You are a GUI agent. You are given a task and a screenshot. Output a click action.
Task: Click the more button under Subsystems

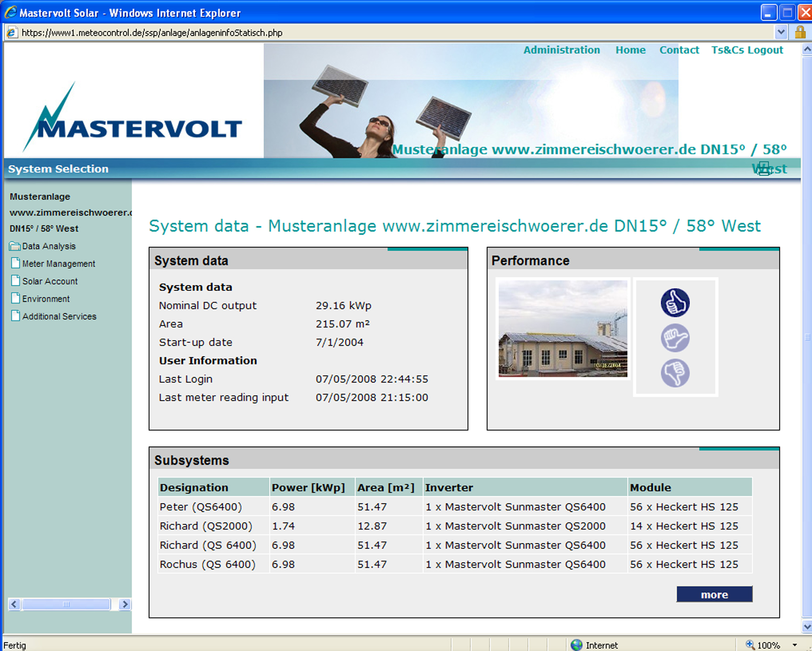(714, 594)
